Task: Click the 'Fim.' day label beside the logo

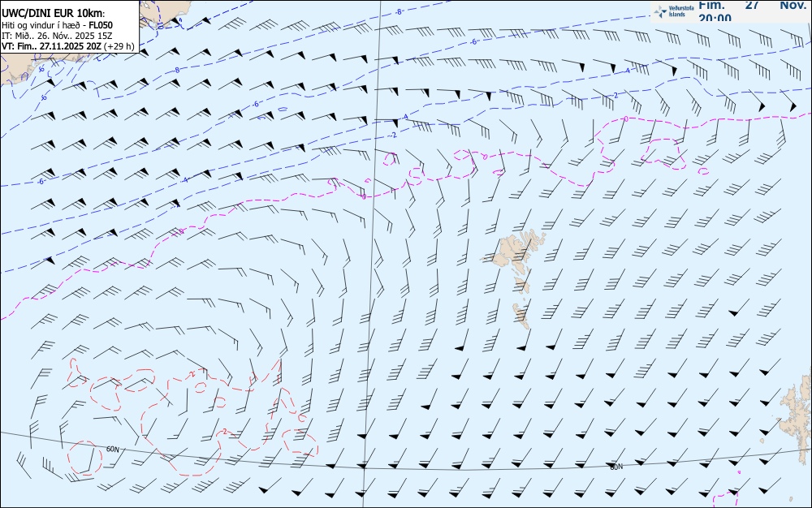Action: pos(711,5)
